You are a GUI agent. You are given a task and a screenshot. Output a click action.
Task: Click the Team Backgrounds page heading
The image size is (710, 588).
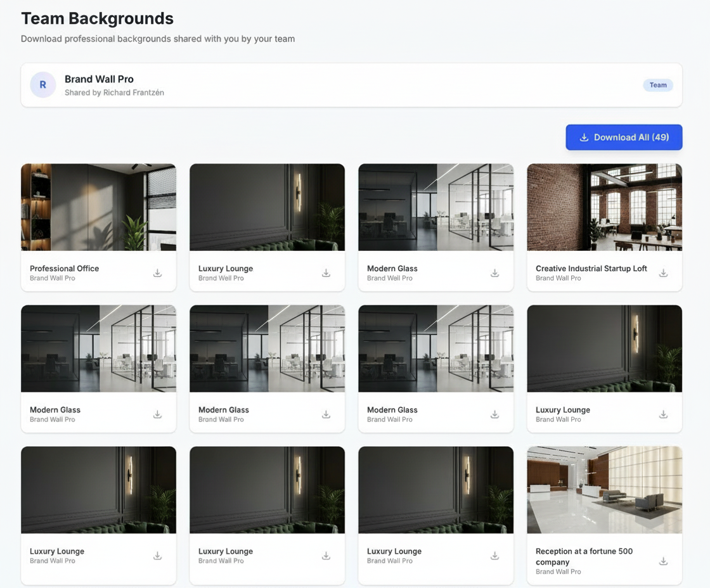click(x=97, y=18)
